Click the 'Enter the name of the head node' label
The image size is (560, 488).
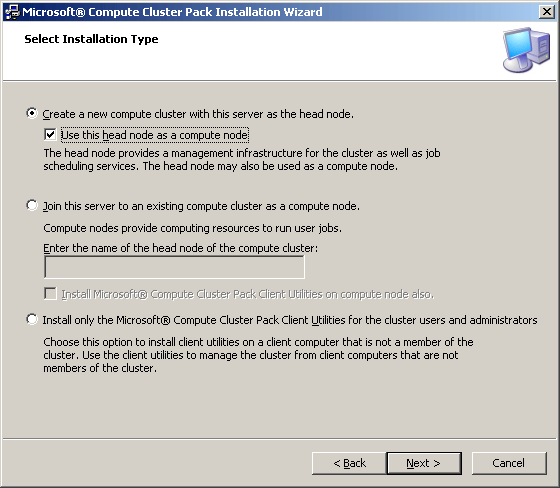pos(180,248)
